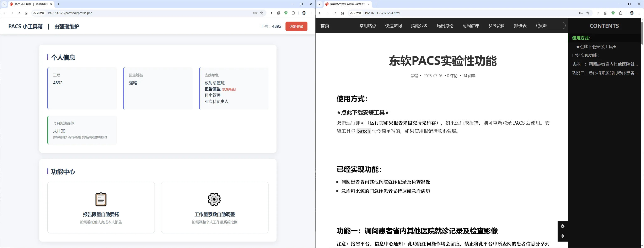Expand tab search chevron in right window

pyautogui.click(x=320, y=4)
